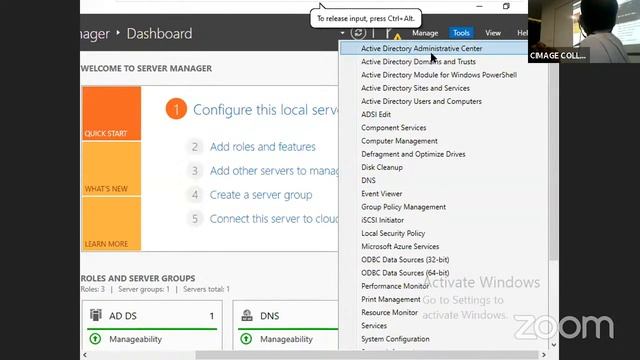Open the View menu
This screenshot has width=640, height=360.
[x=493, y=33]
